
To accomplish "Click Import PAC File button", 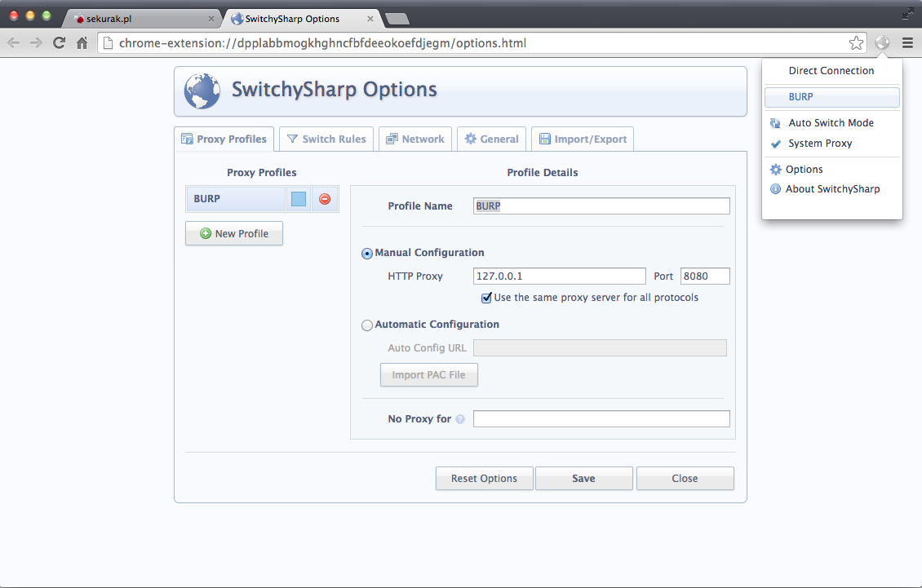I will pos(429,375).
